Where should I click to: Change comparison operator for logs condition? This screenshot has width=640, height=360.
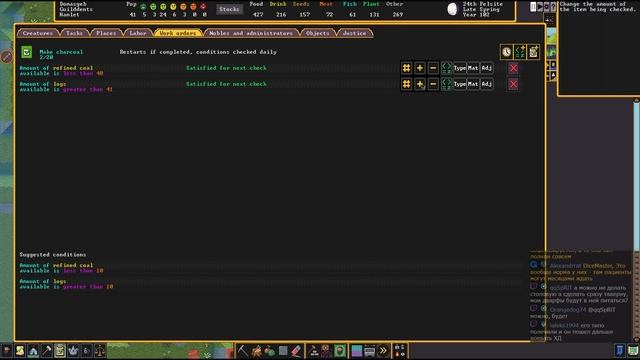(446, 84)
